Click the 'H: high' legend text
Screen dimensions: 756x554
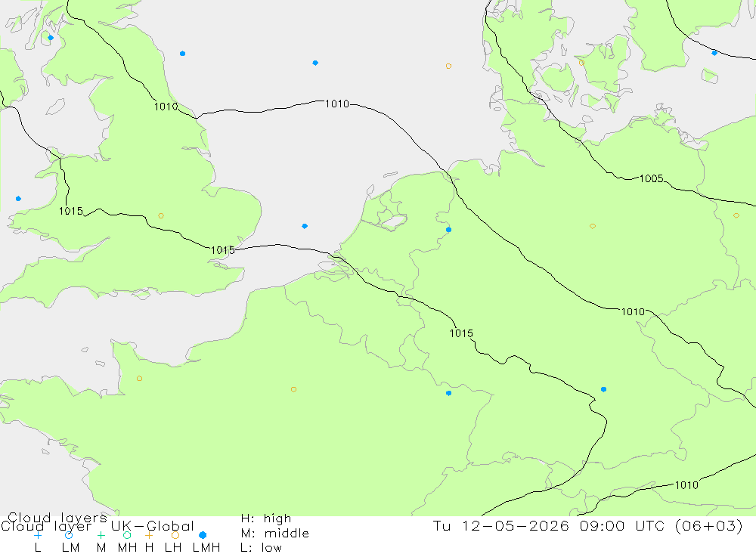point(266,518)
